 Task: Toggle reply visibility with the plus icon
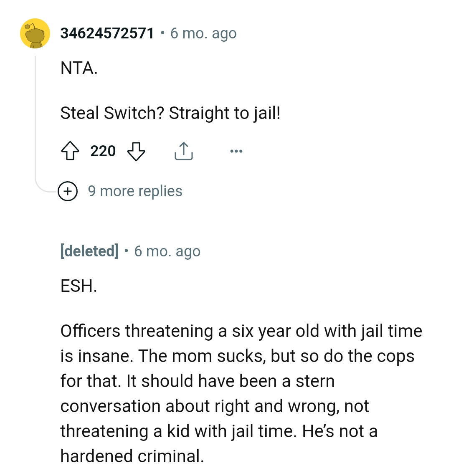[x=68, y=192]
